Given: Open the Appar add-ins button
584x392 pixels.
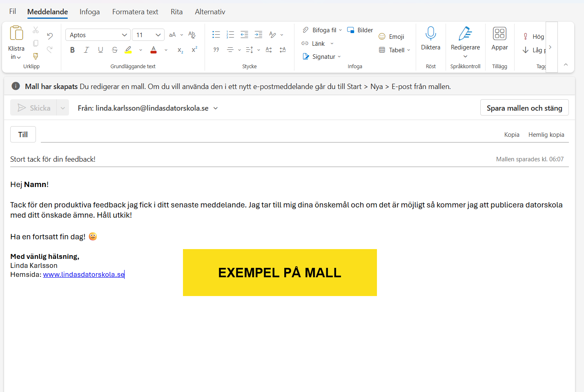Looking at the screenshot, I should pyautogui.click(x=499, y=38).
